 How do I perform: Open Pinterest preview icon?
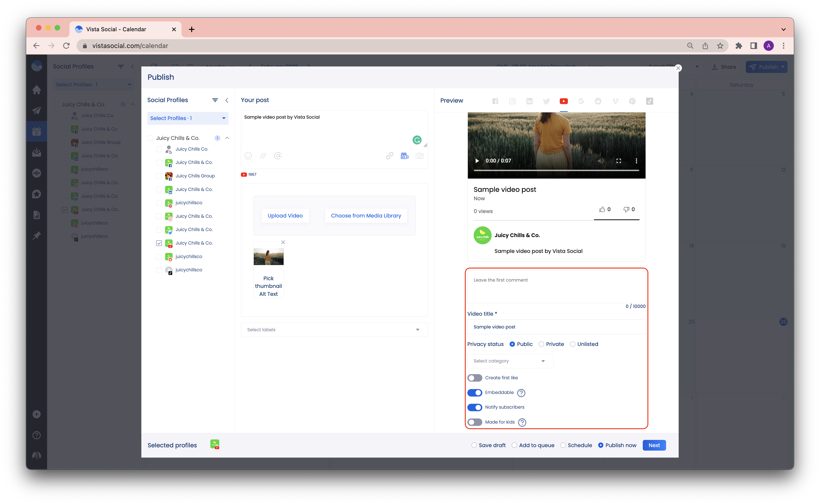click(632, 101)
